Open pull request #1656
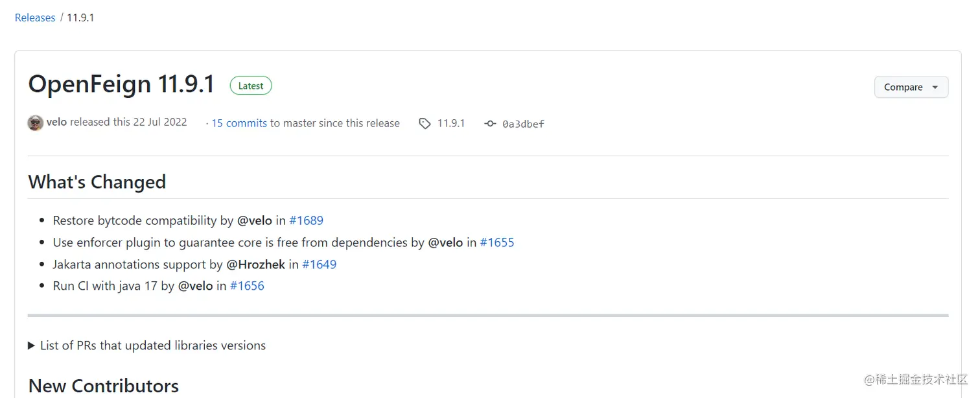 (247, 286)
